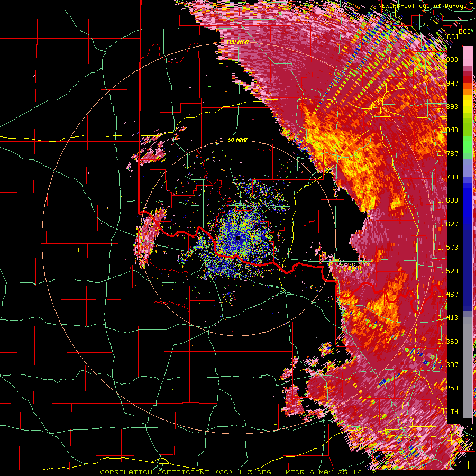Click the 100 NMI range ring label
The height and width of the screenshot is (476, 476).
pyautogui.click(x=237, y=42)
